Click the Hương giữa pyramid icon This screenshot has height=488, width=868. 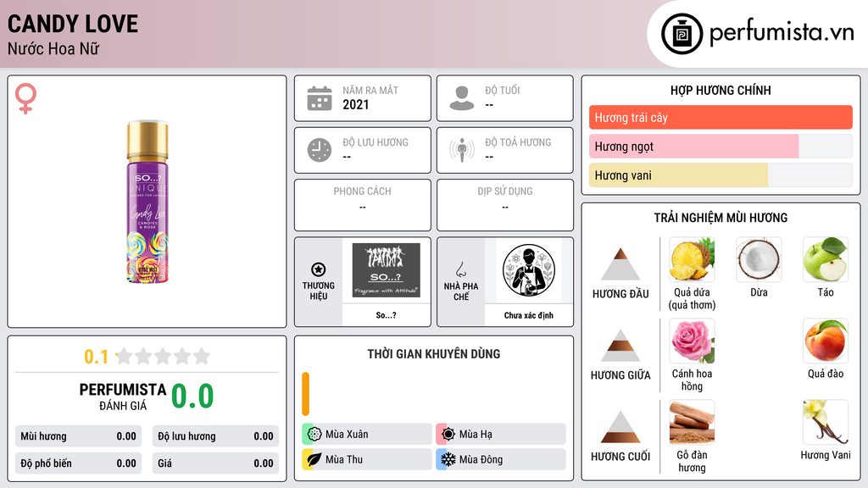click(x=620, y=346)
